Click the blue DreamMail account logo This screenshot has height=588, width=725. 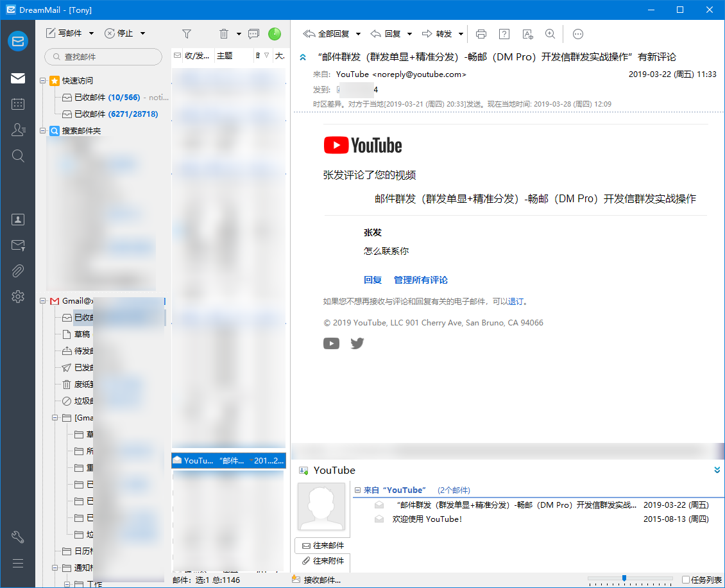[x=18, y=41]
